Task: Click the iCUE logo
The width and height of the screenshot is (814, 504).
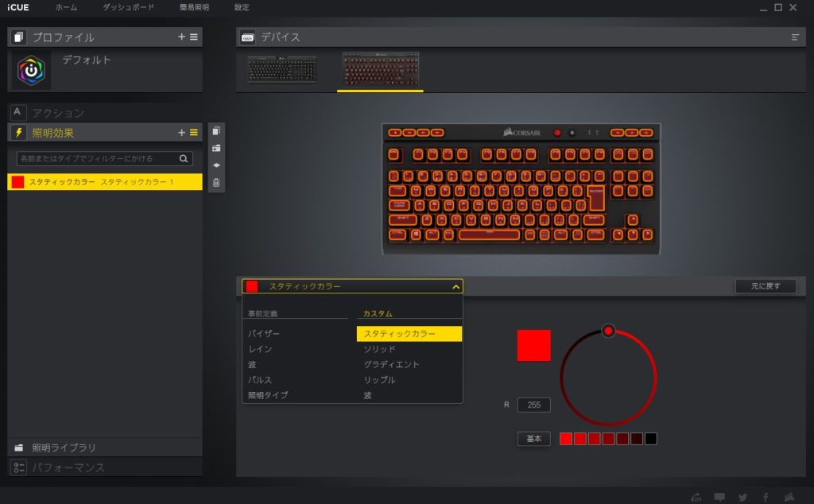Action: coord(18,7)
